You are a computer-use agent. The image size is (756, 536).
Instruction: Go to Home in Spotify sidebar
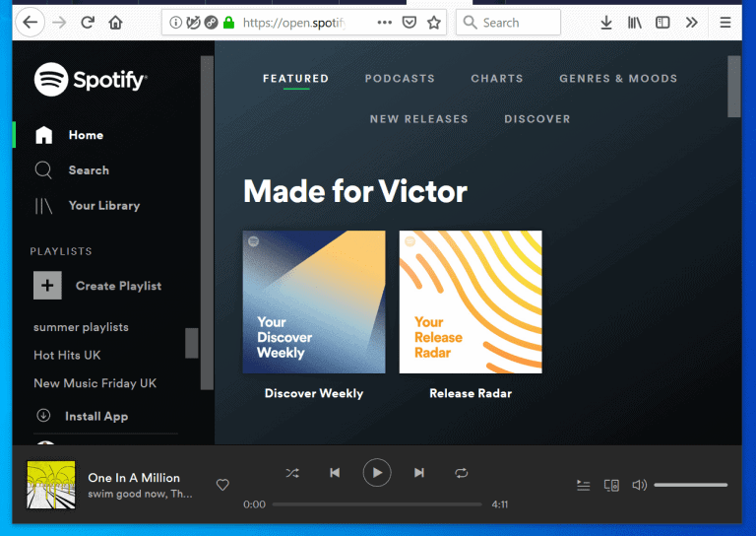point(70,135)
